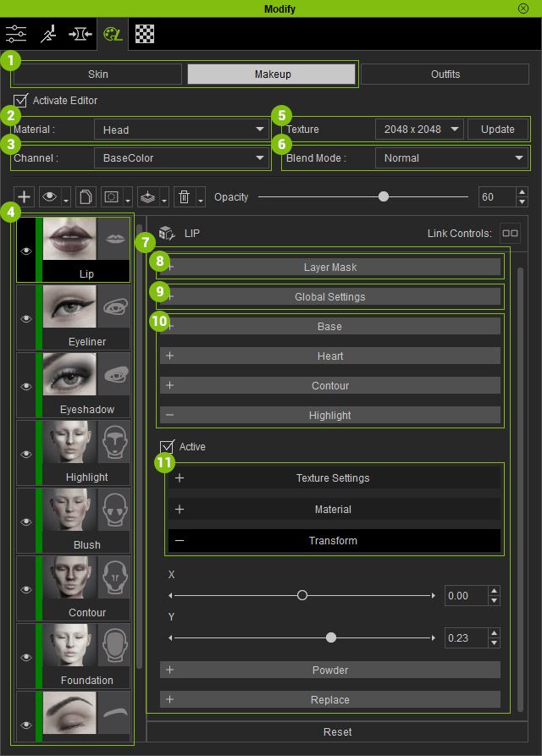Viewport: 542px width, 756px height.
Task: Open the motion running figure tab icon
Action: tap(48, 35)
